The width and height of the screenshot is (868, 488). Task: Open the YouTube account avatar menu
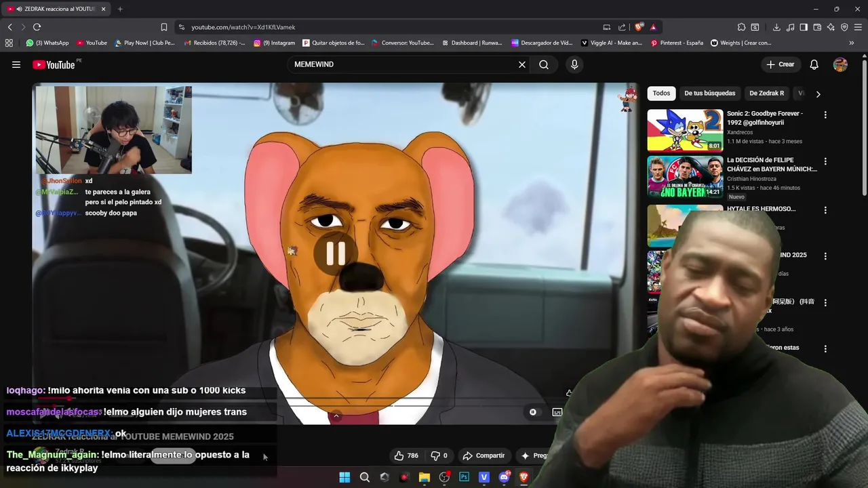(840, 64)
